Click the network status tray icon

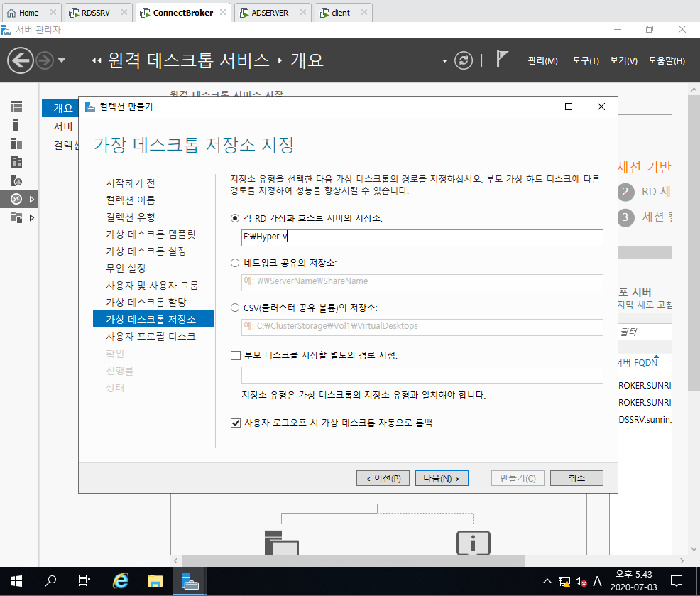(x=564, y=581)
